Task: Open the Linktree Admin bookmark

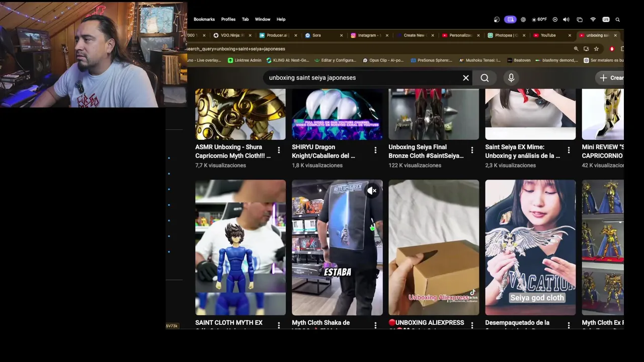Action: point(245,60)
